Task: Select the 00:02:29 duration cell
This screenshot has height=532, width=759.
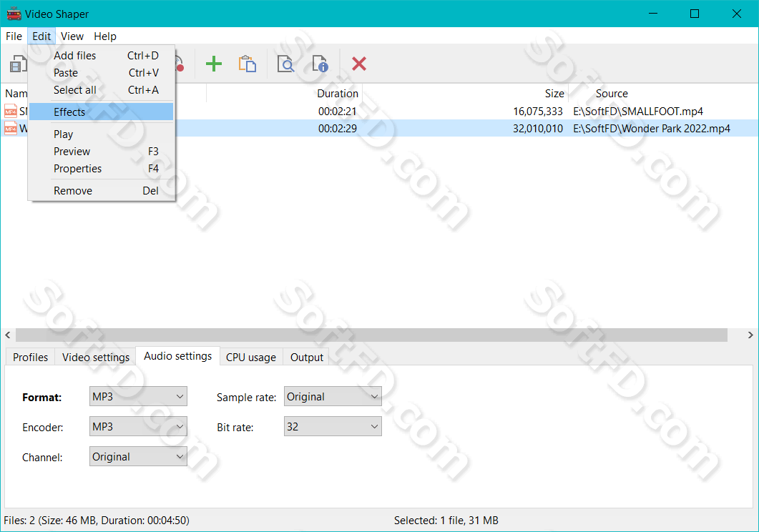Action: click(338, 128)
